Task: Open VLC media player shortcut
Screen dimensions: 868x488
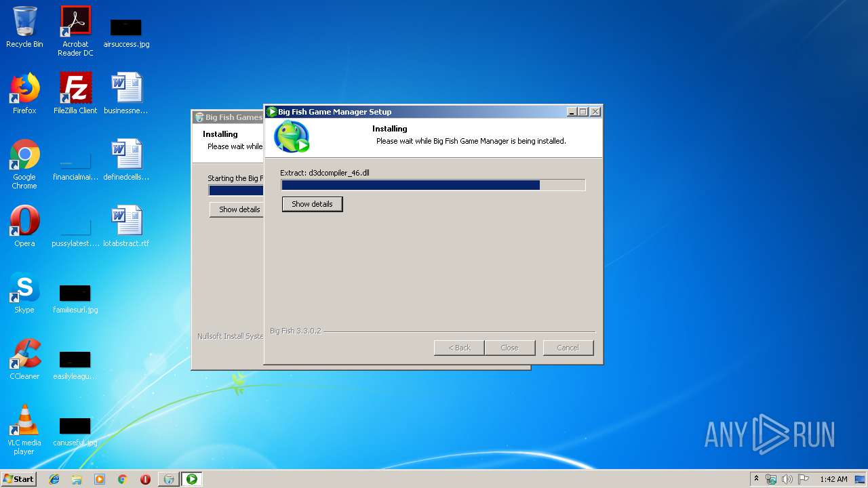Action: tap(24, 430)
